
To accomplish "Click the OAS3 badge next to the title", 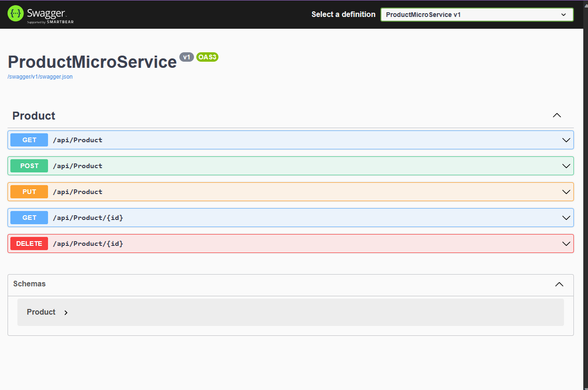I will [207, 57].
